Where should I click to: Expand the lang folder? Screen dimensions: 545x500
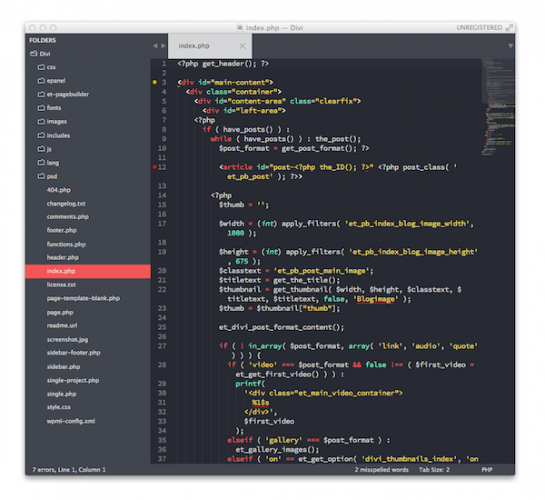coord(48,162)
